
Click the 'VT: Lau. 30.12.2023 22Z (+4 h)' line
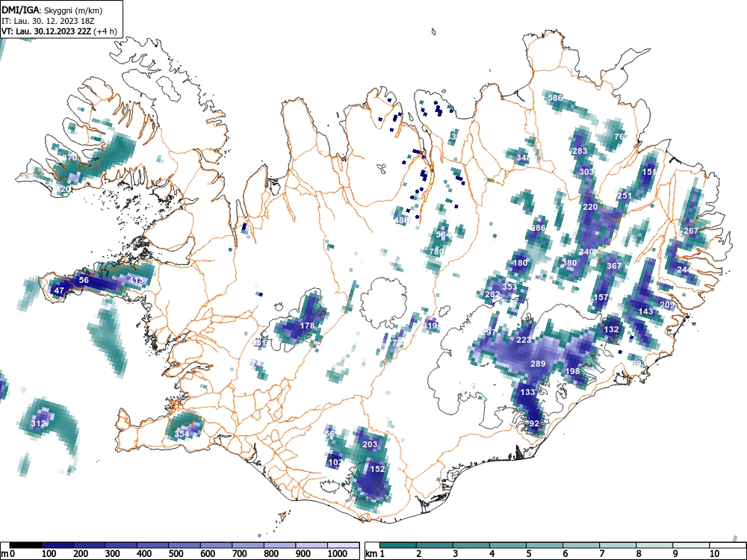[58, 31]
